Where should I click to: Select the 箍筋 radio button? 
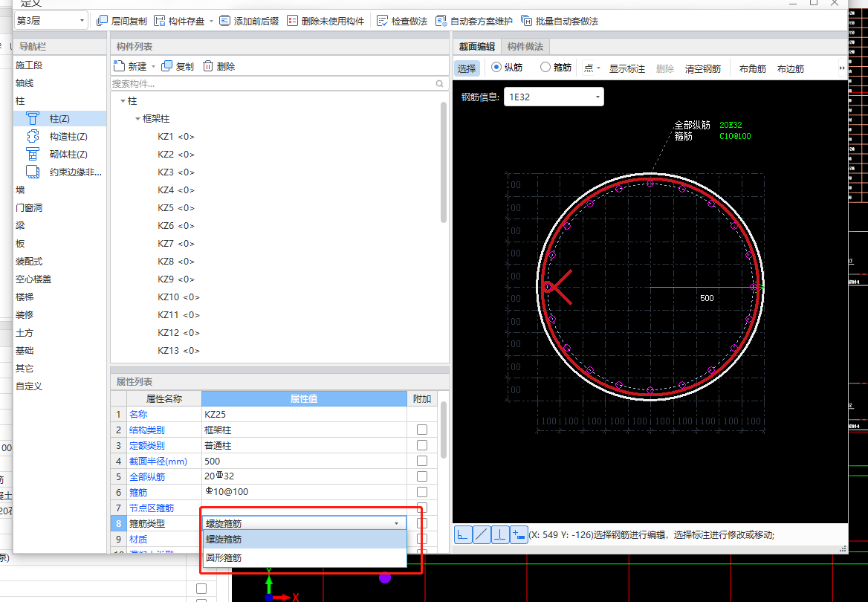545,67
